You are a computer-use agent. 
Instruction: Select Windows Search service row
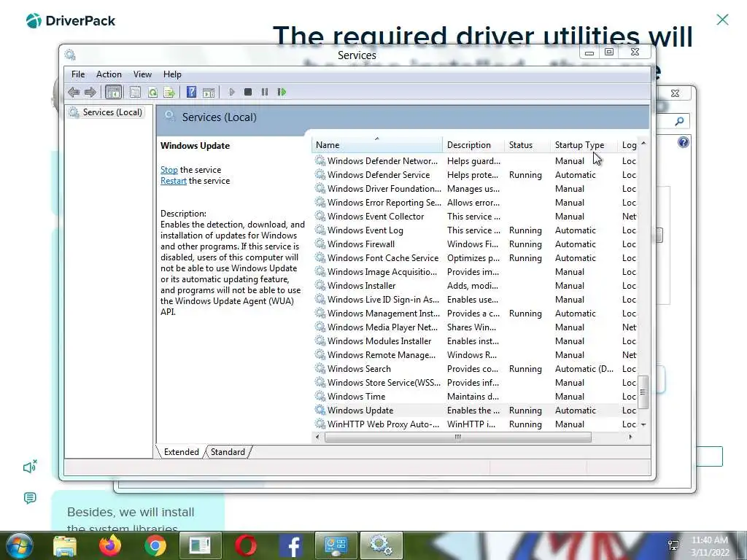pyautogui.click(x=474, y=369)
